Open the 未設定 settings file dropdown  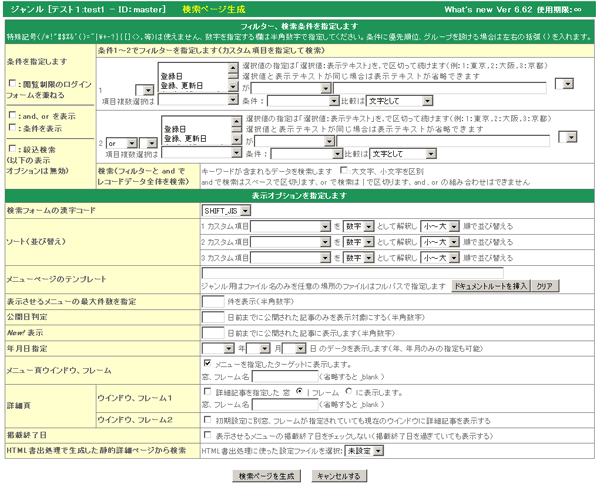(x=364, y=451)
